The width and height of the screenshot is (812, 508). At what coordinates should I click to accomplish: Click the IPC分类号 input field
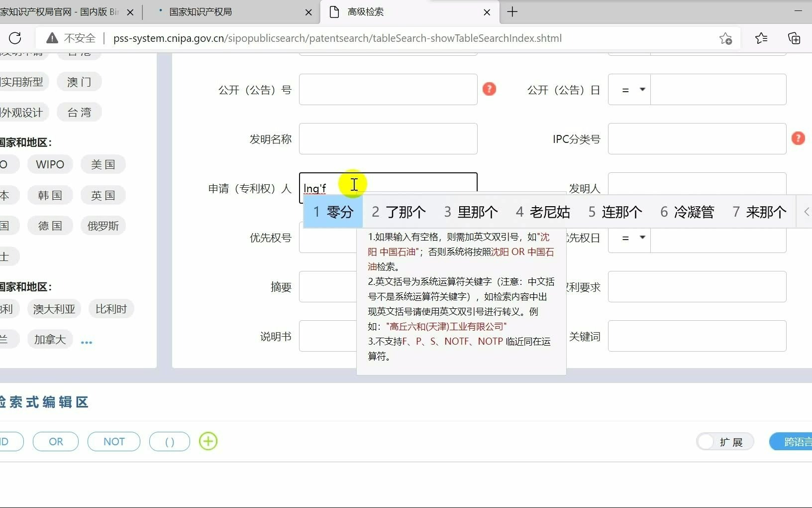pos(697,138)
